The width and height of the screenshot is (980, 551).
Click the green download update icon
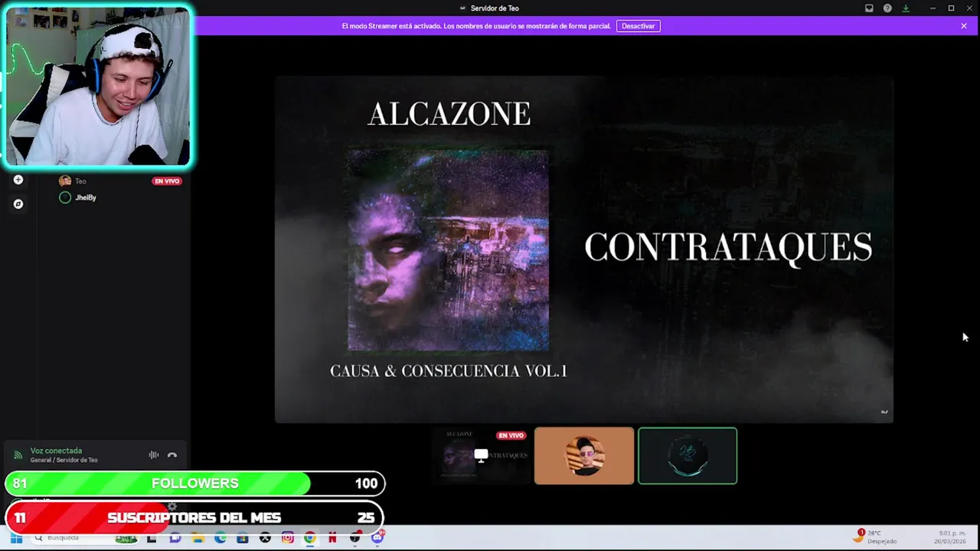click(x=906, y=8)
